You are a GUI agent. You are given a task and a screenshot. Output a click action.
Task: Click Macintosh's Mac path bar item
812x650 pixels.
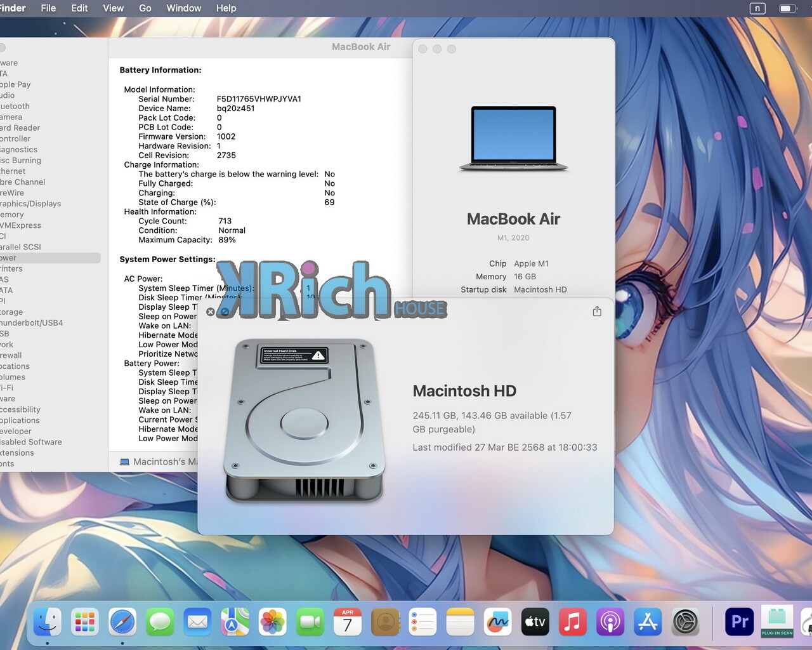click(159, 461)
